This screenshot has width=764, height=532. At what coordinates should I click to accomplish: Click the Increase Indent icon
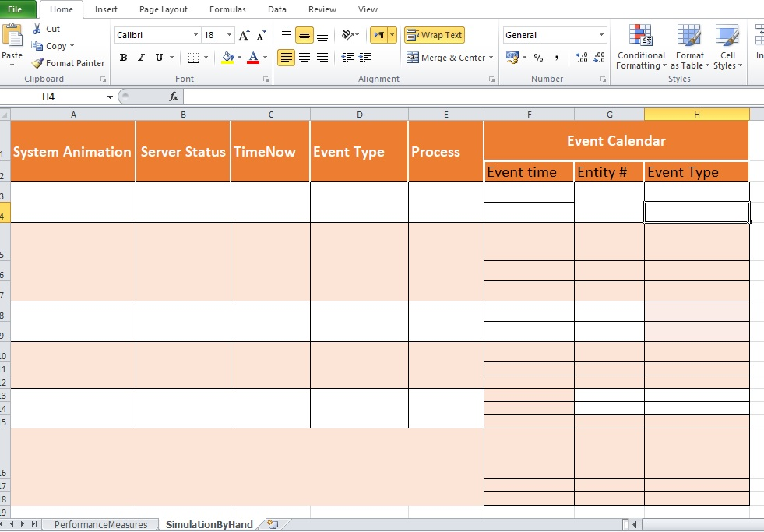364,57
